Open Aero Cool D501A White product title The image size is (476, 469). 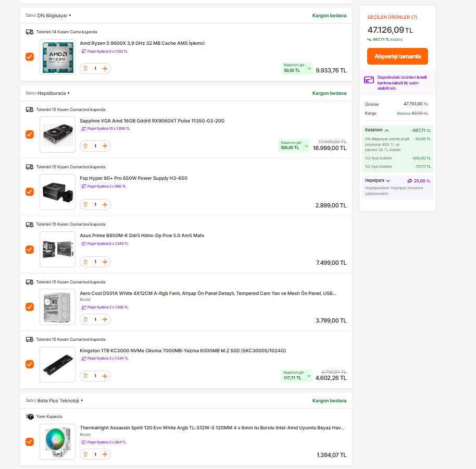pos(208,293)
